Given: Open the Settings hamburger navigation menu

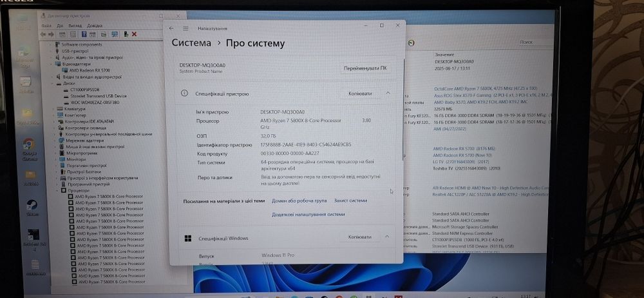Looking at the screenshot, I should 185,28.
